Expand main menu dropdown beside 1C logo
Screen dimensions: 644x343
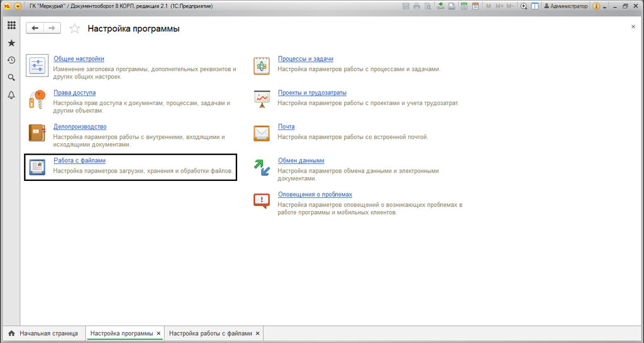(x=18, y=6)
